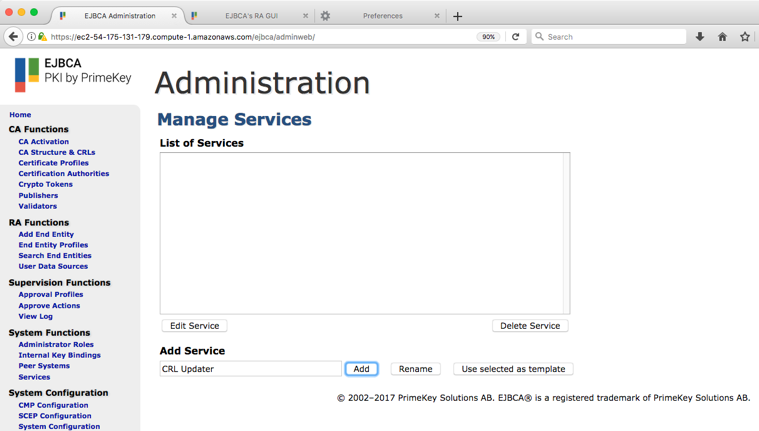Open the Crypto Tokens link
This screenshot has height=431, width=759.
(x=45, y=185)
